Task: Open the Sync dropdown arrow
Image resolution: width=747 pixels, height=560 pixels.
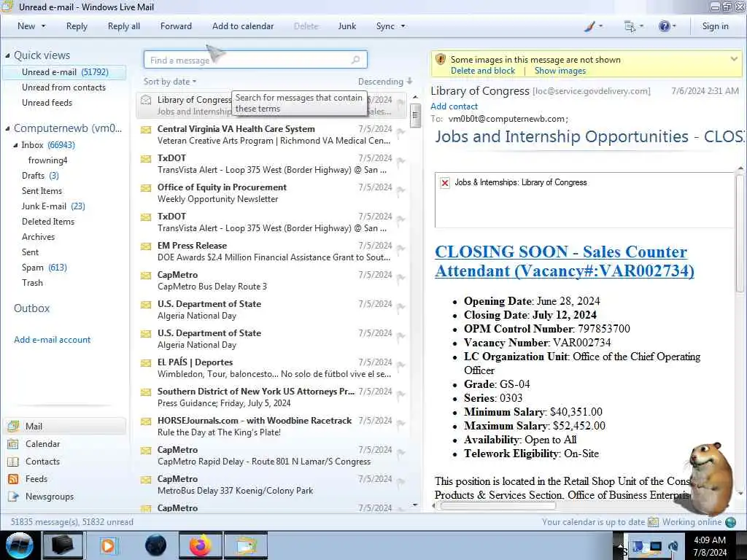Action: point(403,26)
